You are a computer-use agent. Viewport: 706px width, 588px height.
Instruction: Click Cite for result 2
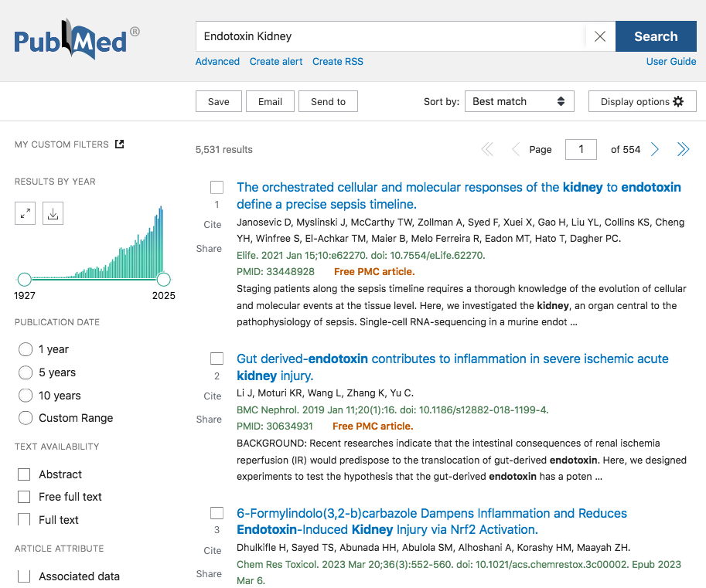pyautogui.click(x=213, y=396)
